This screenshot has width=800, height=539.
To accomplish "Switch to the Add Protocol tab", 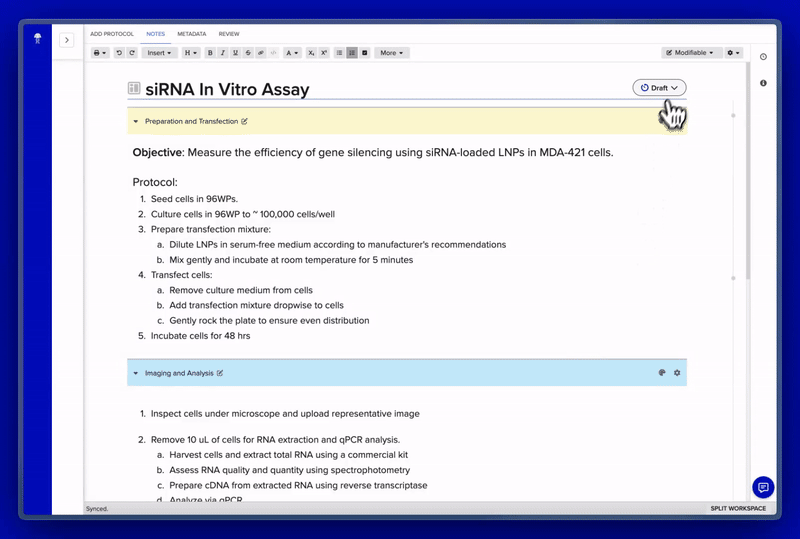I will [x=112, y=34].
